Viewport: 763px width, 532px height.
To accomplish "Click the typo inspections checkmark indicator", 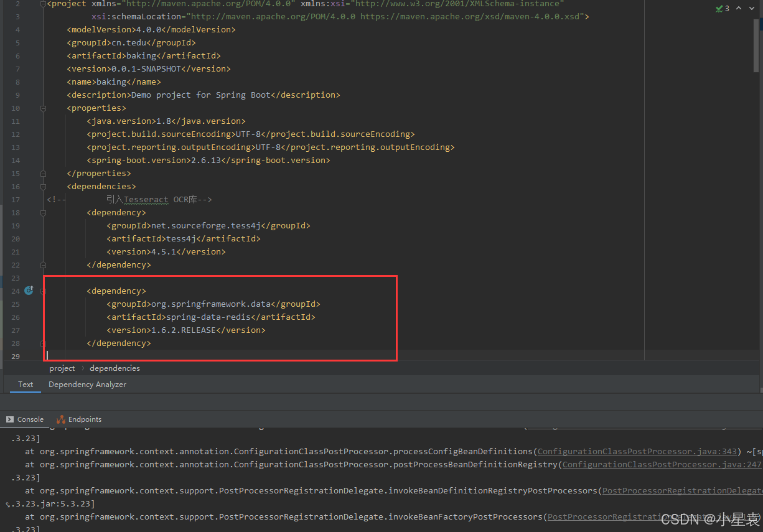I will coord(722,9).
